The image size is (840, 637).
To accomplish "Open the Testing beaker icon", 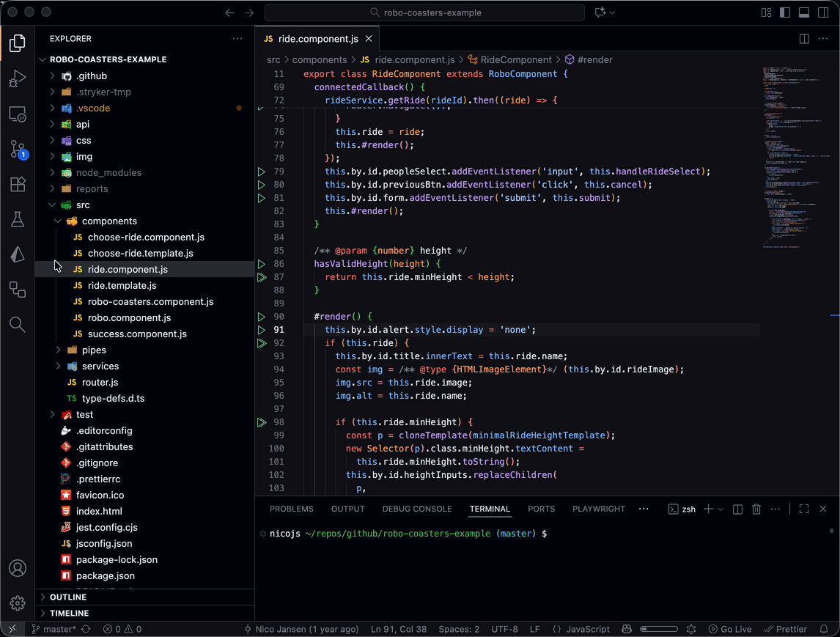I will pyautogui.click(x=17, y=219).
